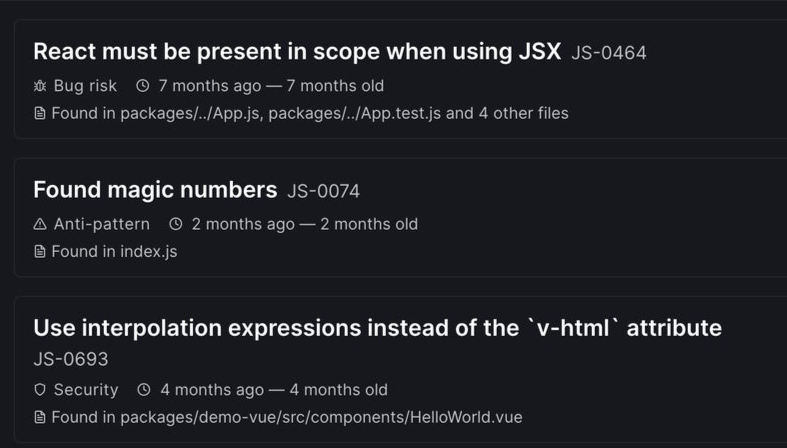Click the JS-0464 issue code

609,53
